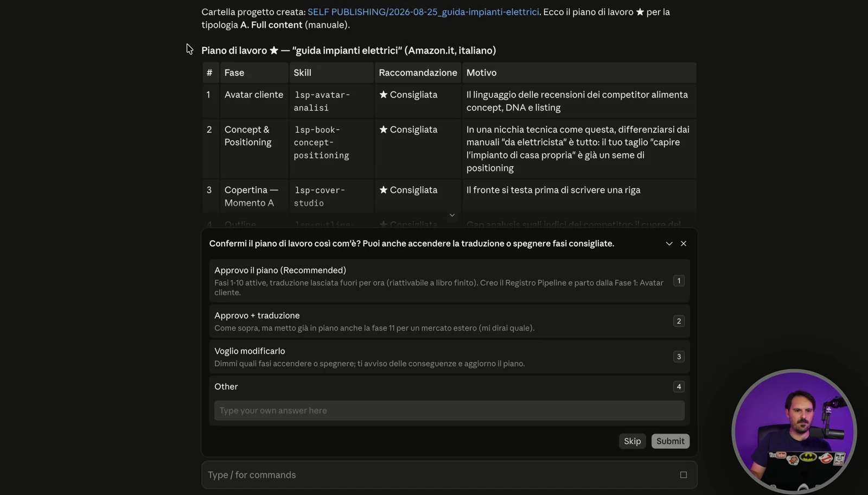Click the 'lsp-book-concept-positioning' skill cell
The height and width of the screenshot is (495, 868).
point(331,148)
